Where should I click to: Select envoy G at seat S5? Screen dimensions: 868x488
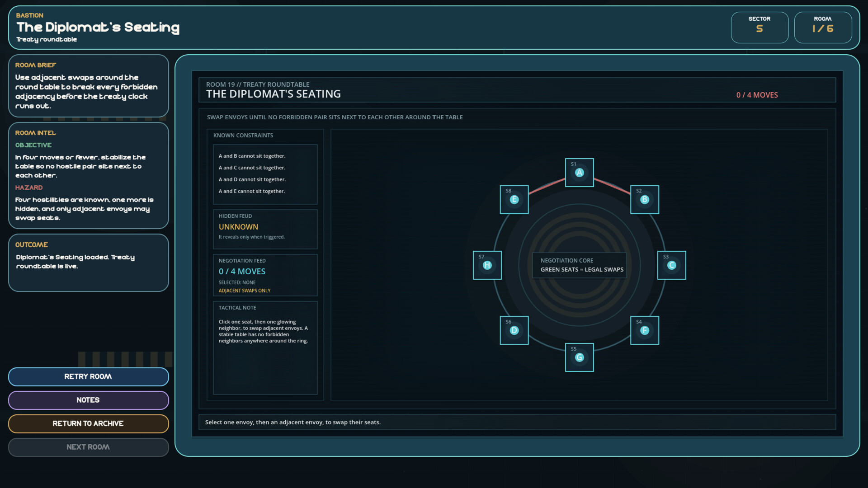tap(579, 357)
